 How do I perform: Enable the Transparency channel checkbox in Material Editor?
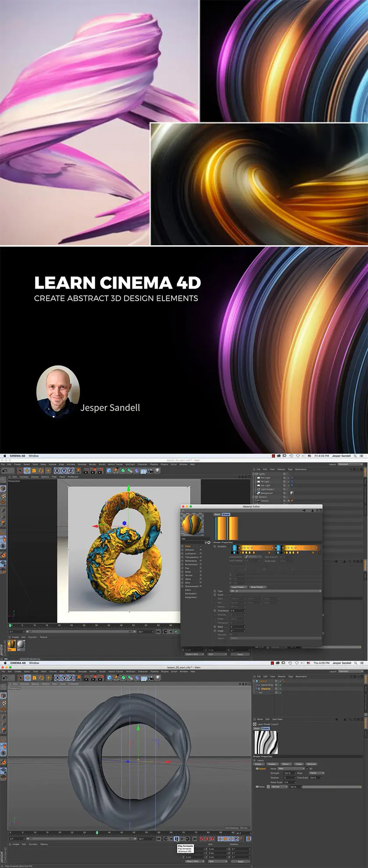pyautogui.click(x=200, y=557)
